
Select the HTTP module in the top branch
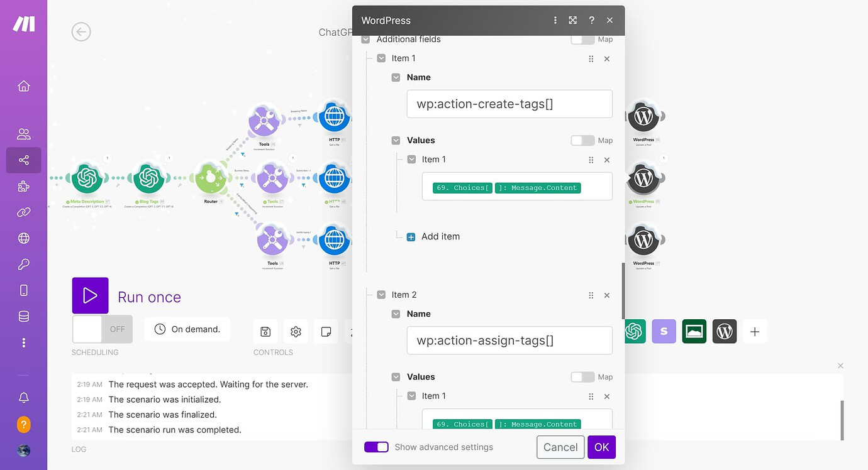point(334,117)
